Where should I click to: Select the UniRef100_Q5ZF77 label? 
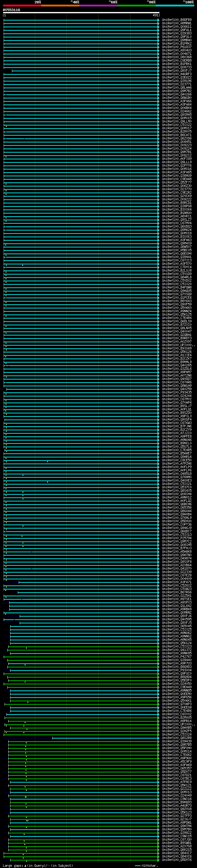tap(176, 183)
